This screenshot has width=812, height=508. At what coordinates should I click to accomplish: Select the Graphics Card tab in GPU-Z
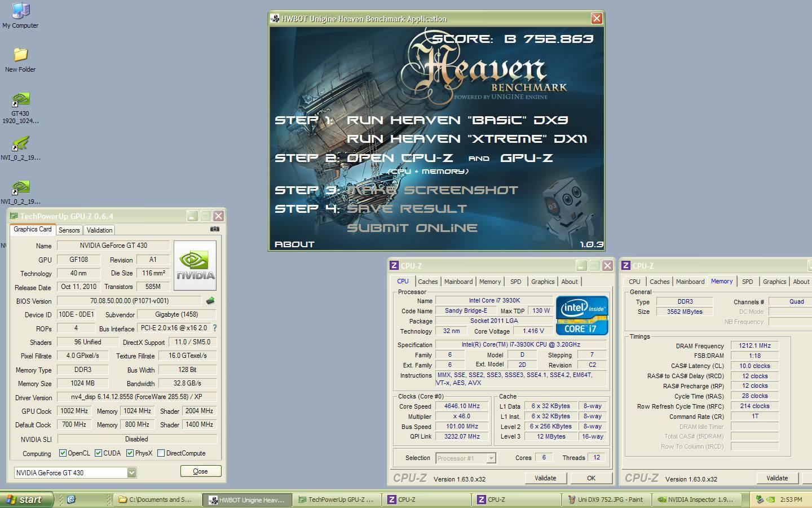pos(32,229)
